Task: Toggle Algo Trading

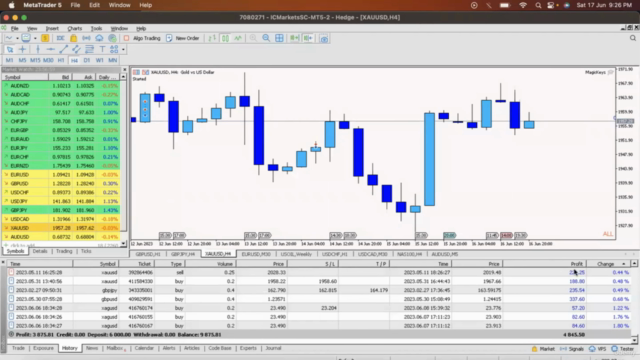Action: click(x=142, y=38)
